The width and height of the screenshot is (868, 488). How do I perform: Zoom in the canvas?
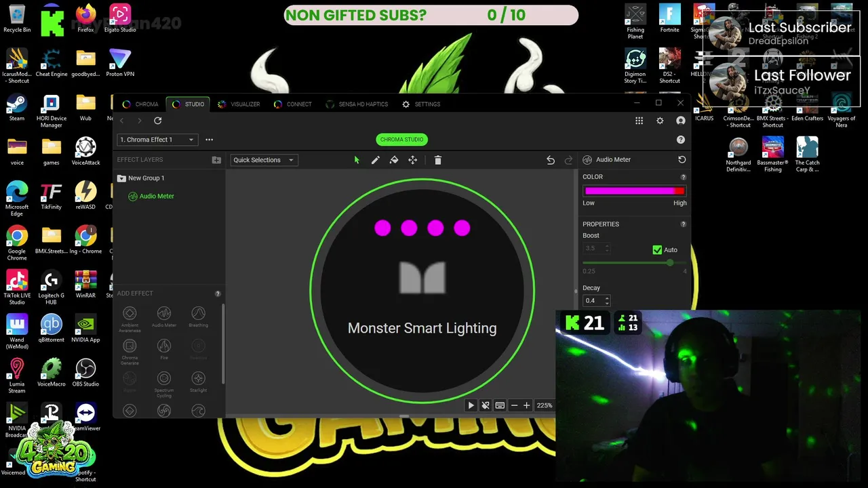point(526,405)
